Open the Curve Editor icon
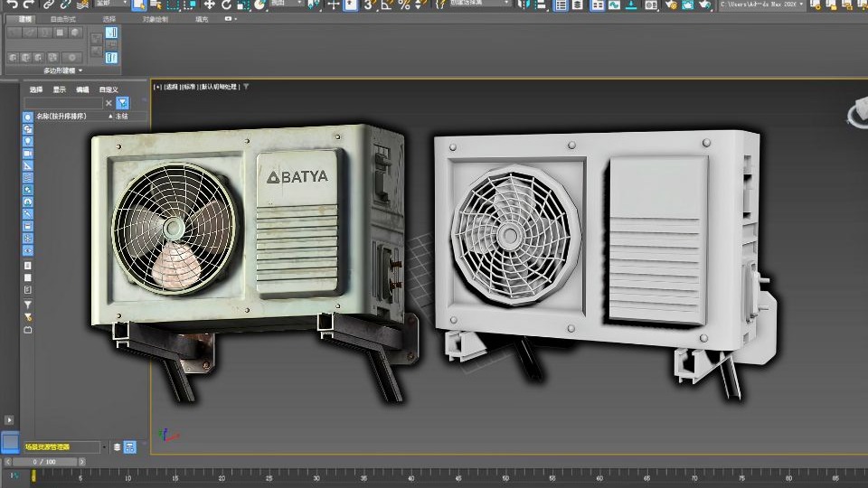 coord(614,5)
